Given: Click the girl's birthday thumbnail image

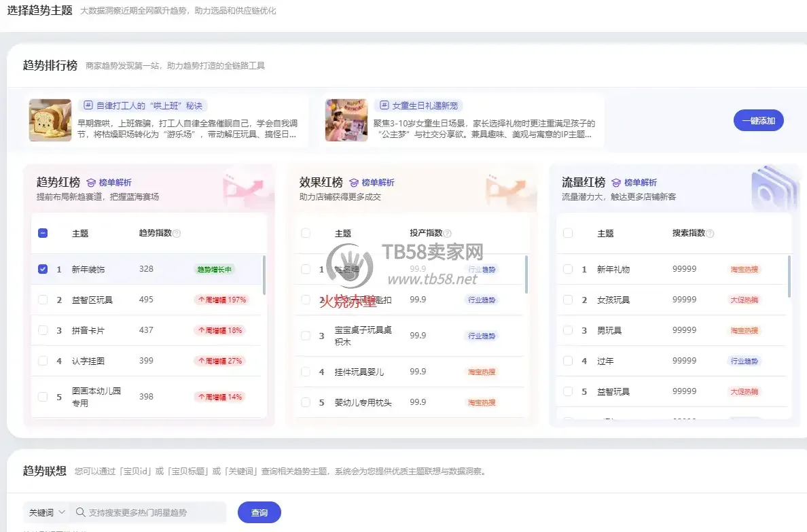Looking at the screenshot, I should (x=346, y=120).
